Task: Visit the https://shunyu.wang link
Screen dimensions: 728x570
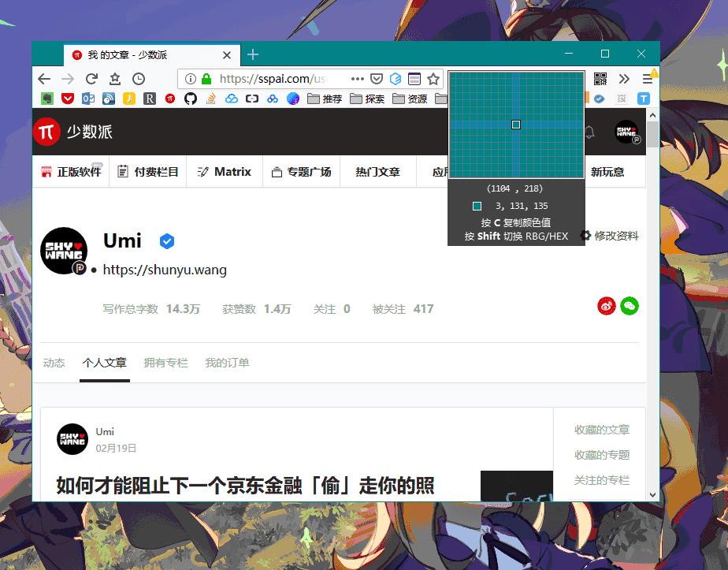Action: [165, 270]
